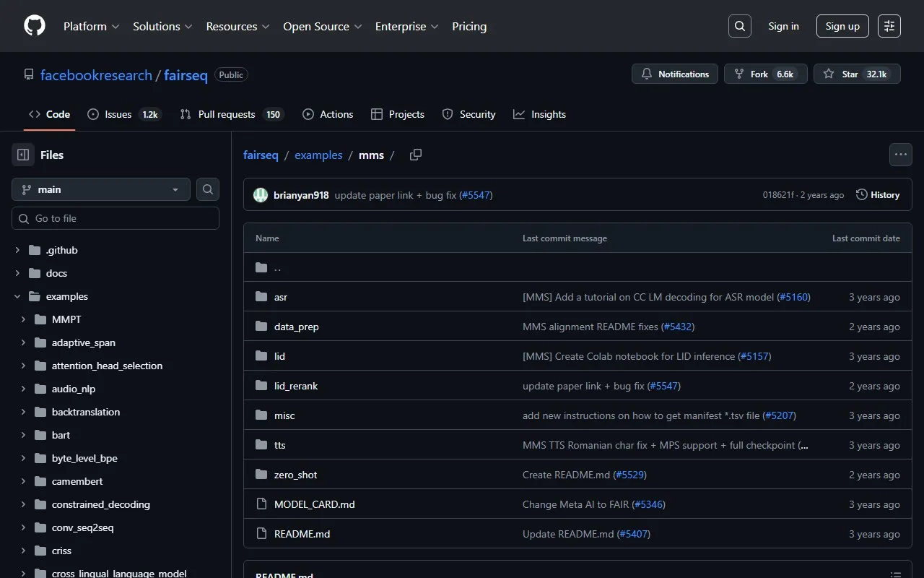Click the file search magnifier beside branch selector
This screenshot has width=924, height=578.
[x=208, y=189]
